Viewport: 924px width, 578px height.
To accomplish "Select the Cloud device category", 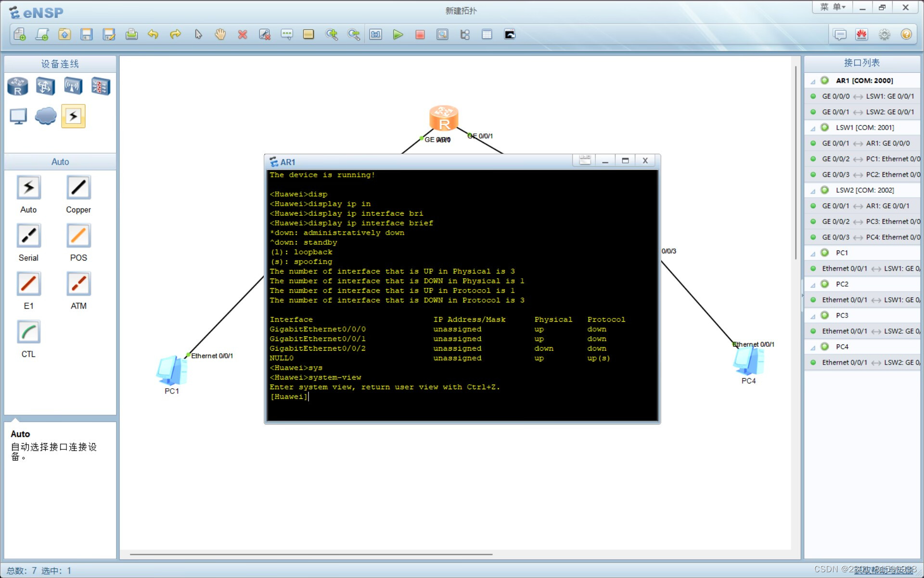I will click(x=46, y=116).
